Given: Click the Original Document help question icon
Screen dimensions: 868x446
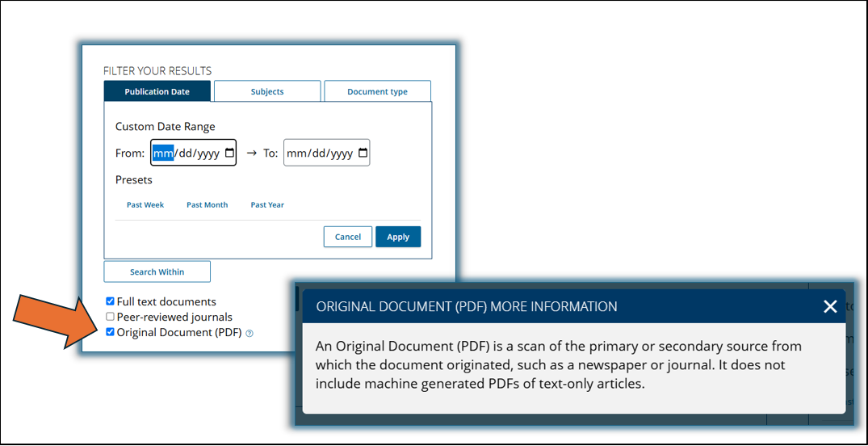Looking at the screenshot, I should click(249, 334).
